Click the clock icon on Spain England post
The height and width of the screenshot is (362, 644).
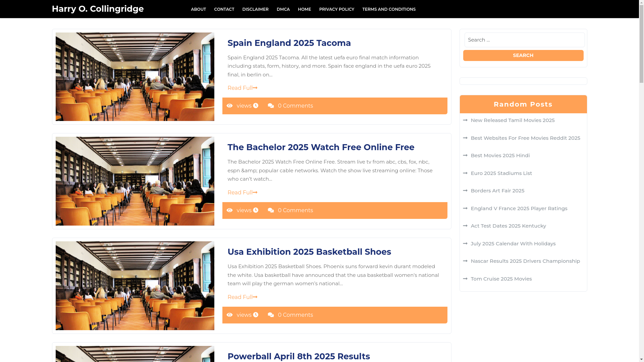(x=256, y=106)
